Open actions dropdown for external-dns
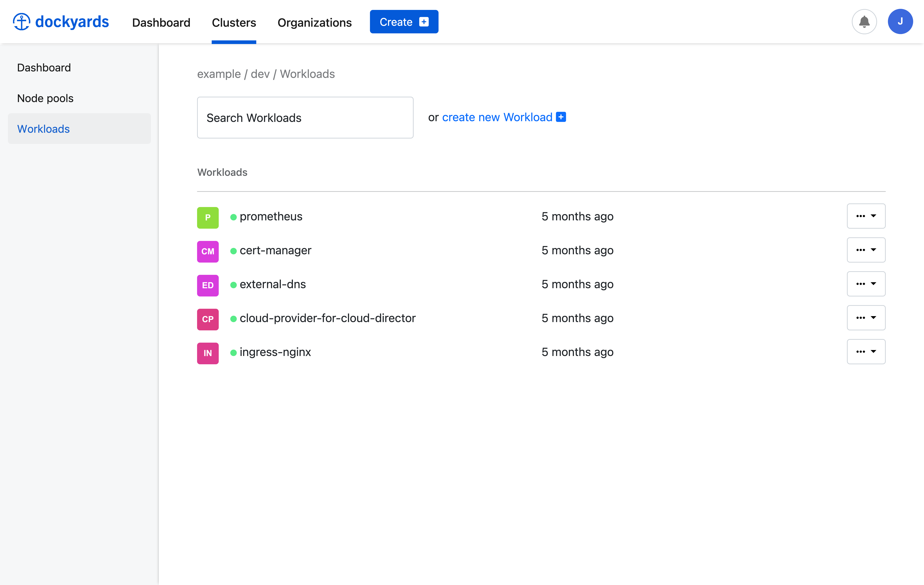 866,284
